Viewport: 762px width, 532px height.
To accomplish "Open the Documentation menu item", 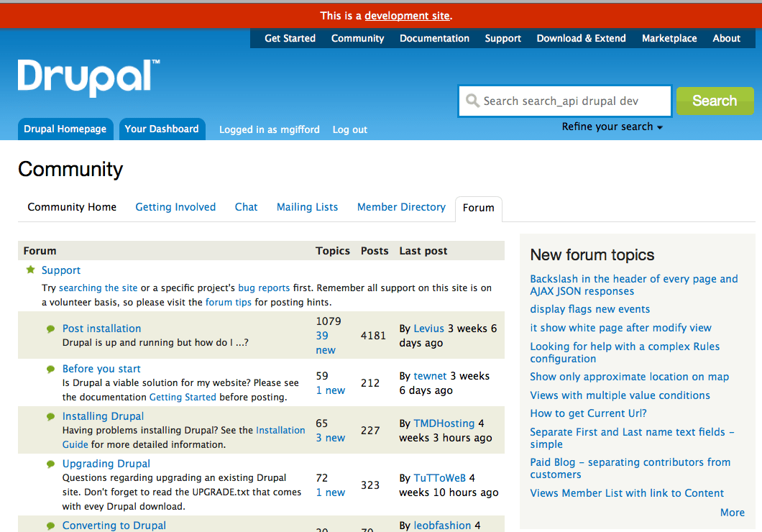I will (434, 38).
